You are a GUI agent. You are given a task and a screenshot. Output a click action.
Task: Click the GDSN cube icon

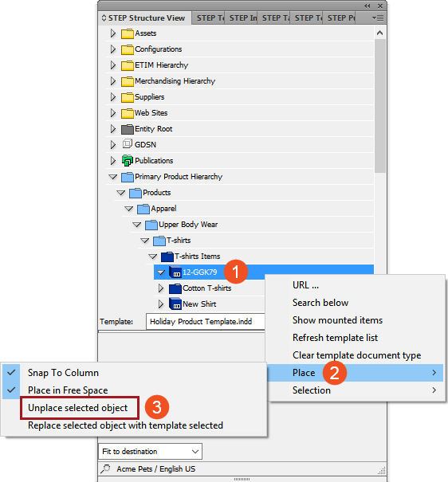coord(128,144)
